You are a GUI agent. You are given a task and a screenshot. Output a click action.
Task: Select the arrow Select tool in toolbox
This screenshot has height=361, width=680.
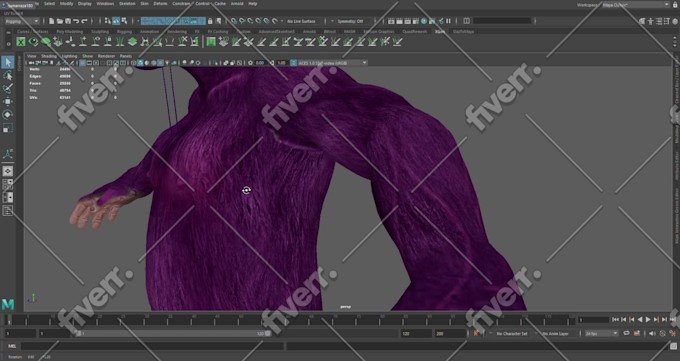point(8,62)
